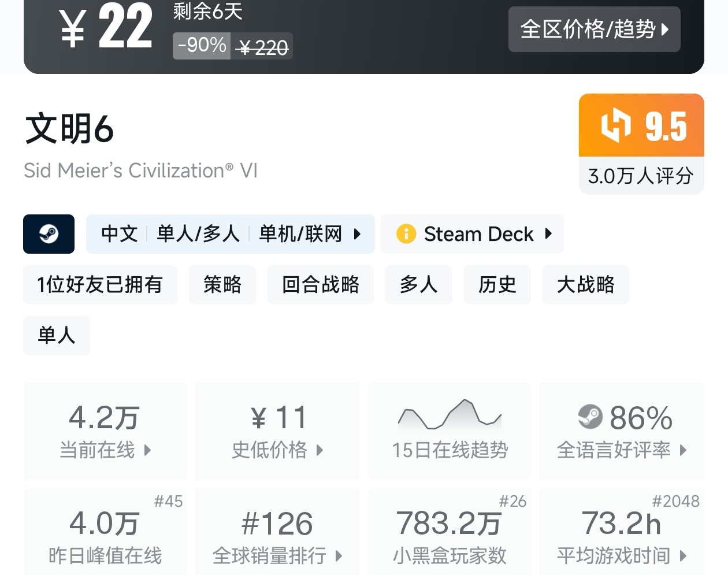Click the Sid Meier's Civilization VI subtitle

(140, 170)
